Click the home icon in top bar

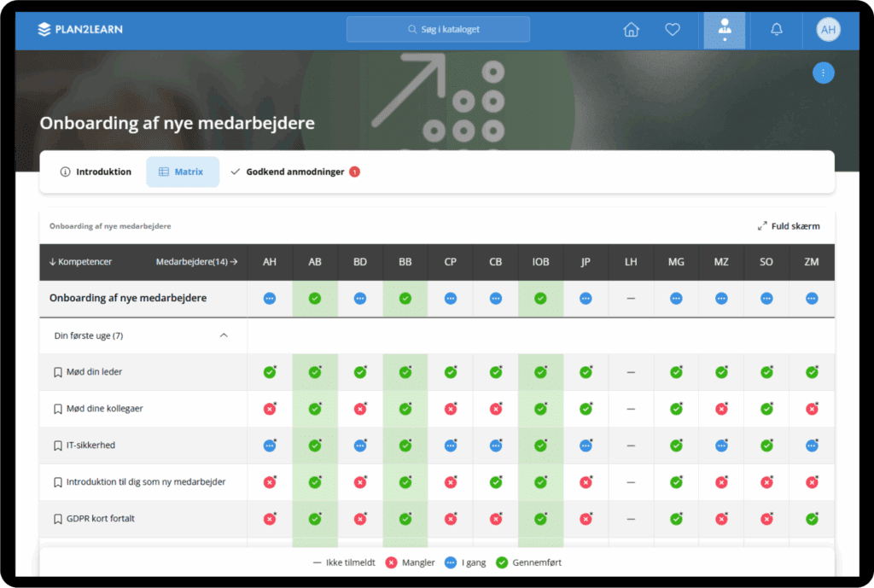click(632, 30)
